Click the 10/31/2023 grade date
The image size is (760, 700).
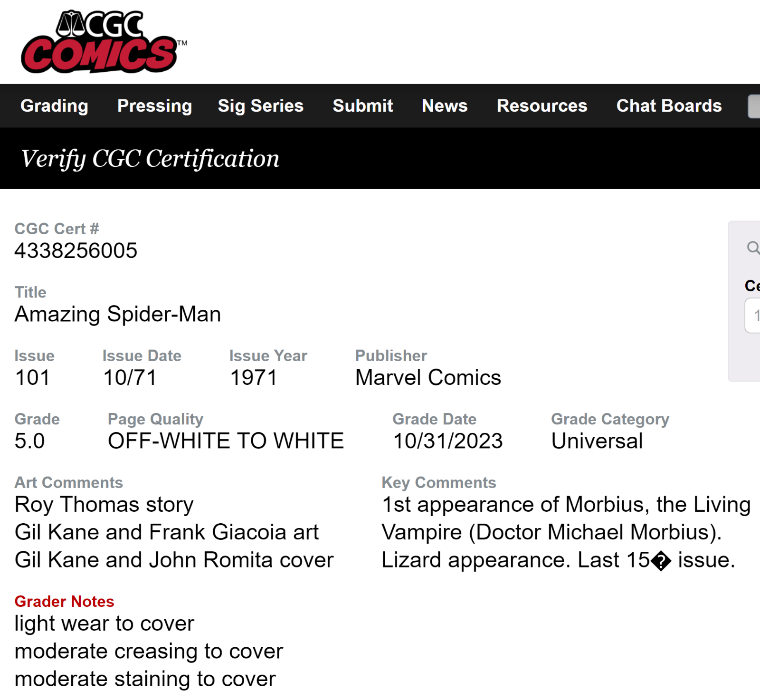coord(448,441)
